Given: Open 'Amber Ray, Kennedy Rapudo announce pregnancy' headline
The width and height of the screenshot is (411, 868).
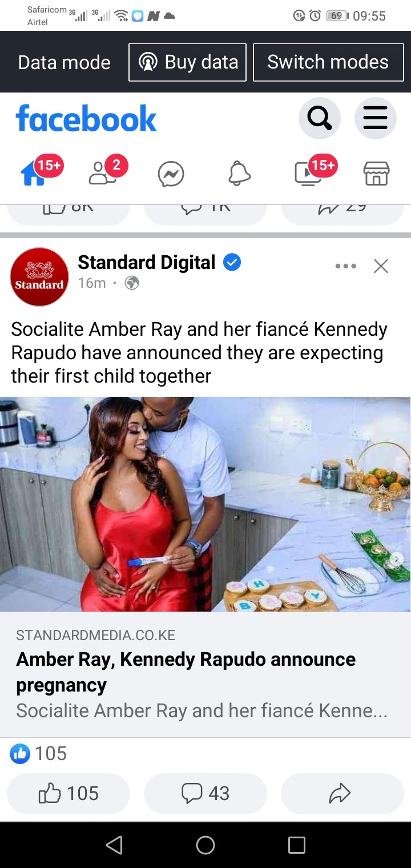Looking at the screenshot, I should 186,672.
